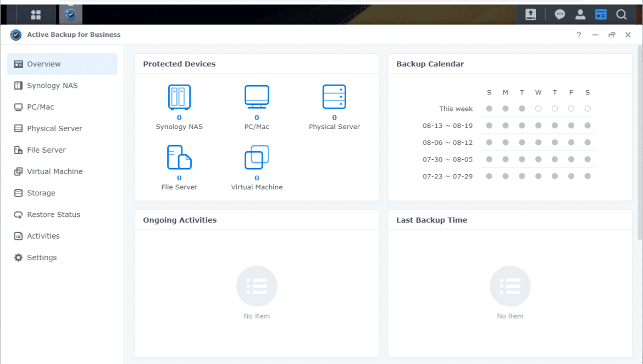Click Wednesday's dot in the 08-06 ~ 08-12 row
This screenshot has width=643, height=364.
point(539,143)
